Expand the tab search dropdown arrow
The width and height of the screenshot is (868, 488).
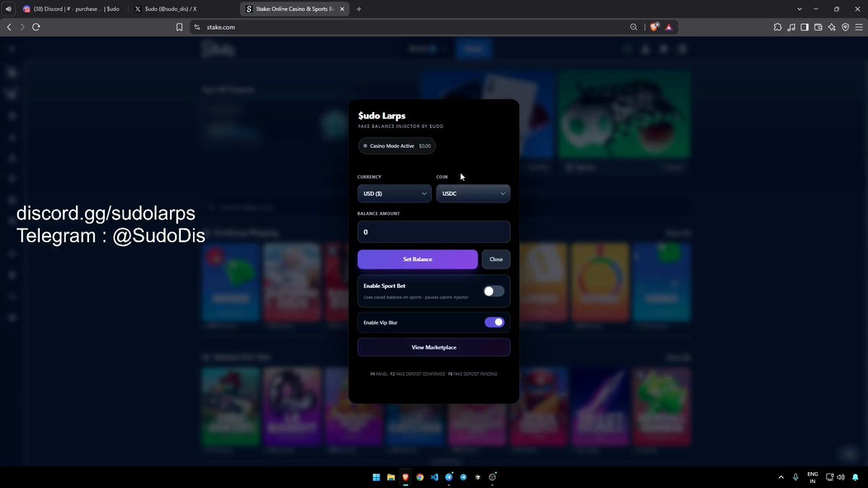[799, 9]
